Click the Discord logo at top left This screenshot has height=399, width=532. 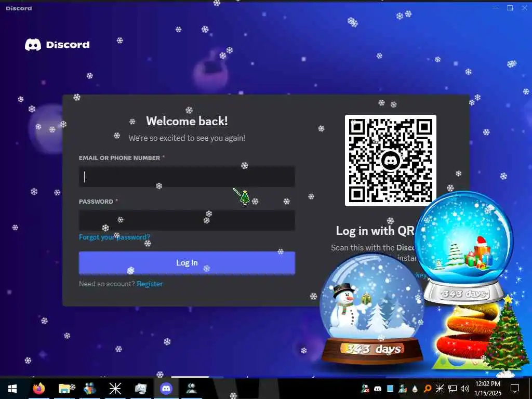pyautogui.click(x=57, y=45)
